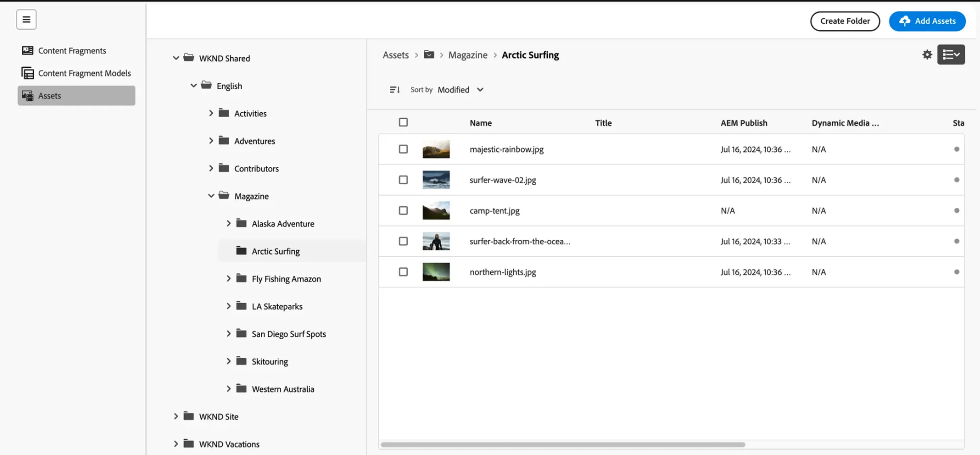Check the majestic-rainbow.jpg checkbox
This screenshot has height=455, width=980.
(403, 149)
